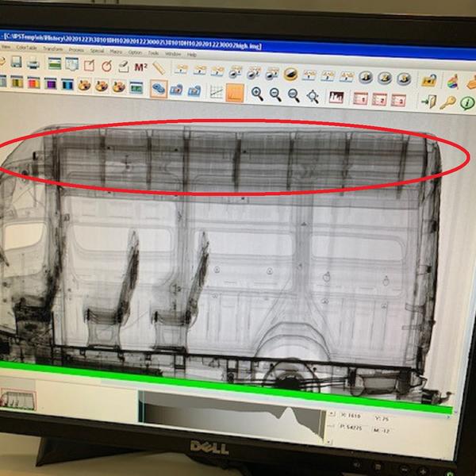
Task: Click the padlock icon
Action: 428,80
